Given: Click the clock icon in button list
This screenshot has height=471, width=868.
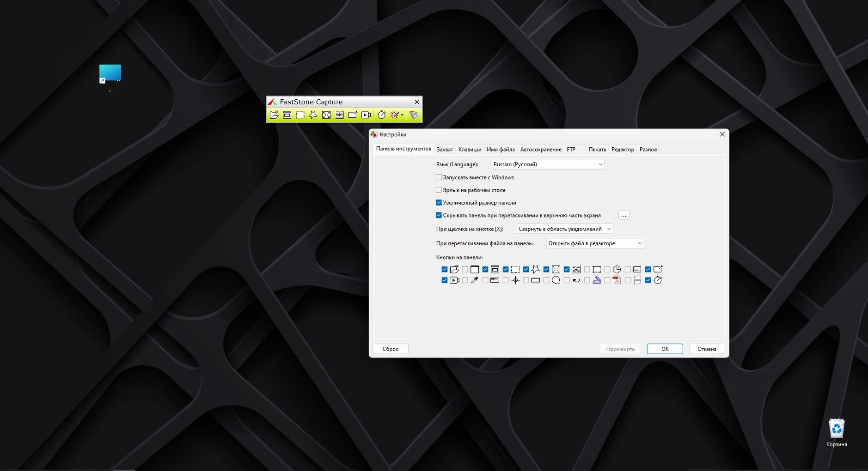Looking at the screenshot, I should 617,270.
